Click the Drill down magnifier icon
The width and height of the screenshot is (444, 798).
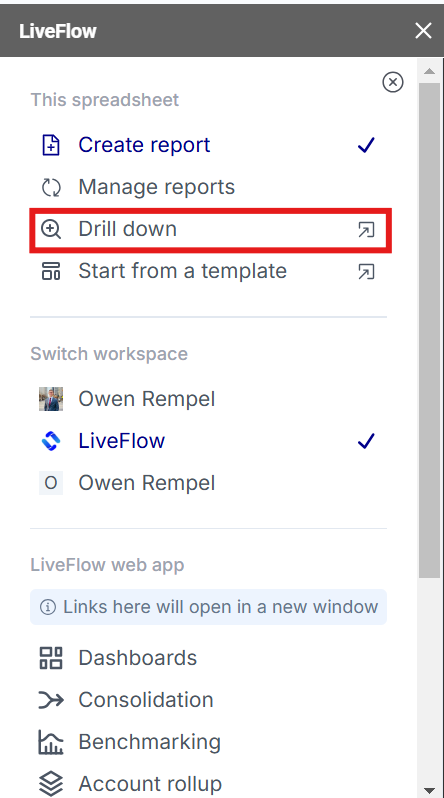[x=51, y=230]
